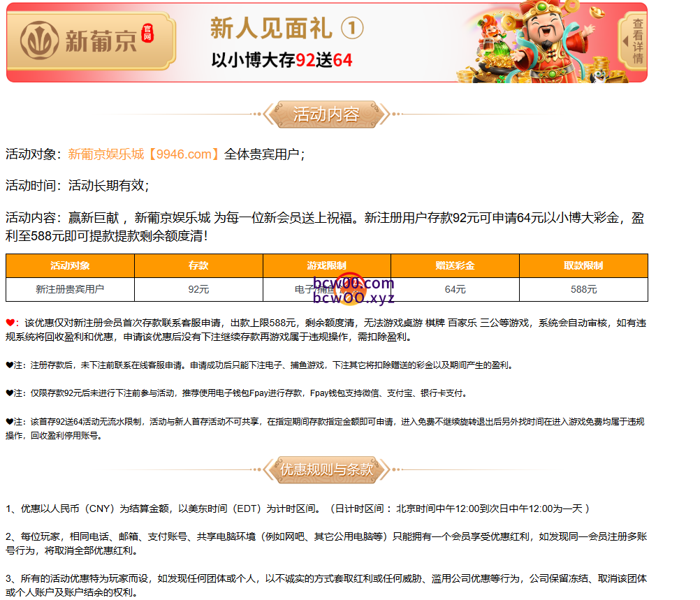Click the 查看详情 side button
The width and height of the screenshot is (700, 600).
click(x=633, y=41)
